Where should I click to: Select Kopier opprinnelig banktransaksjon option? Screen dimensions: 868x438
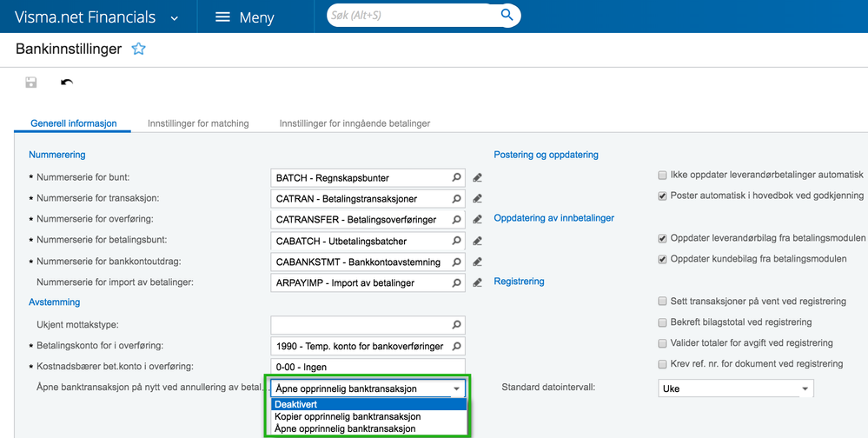pyautogui.click(x=368, y=416)
